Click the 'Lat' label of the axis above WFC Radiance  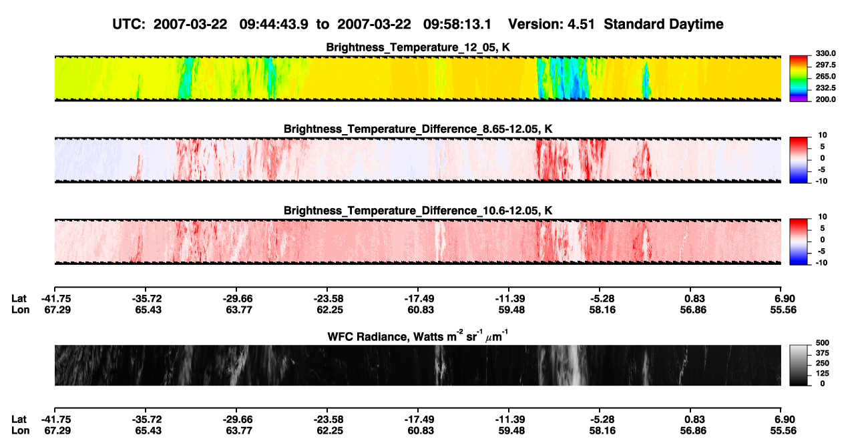[19, 299]
